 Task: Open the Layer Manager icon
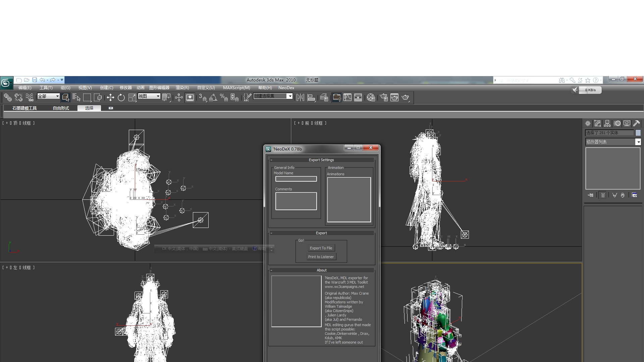(x=324, y=98)
